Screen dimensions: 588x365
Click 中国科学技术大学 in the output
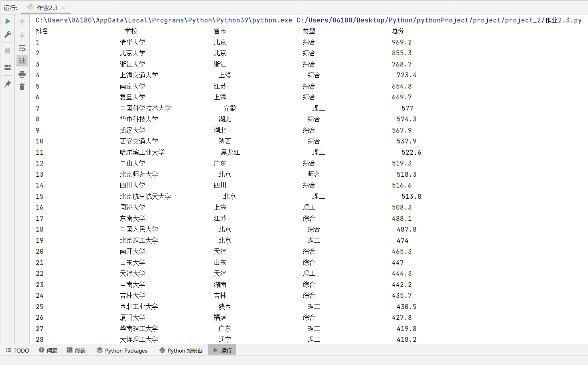coord(145,108)
